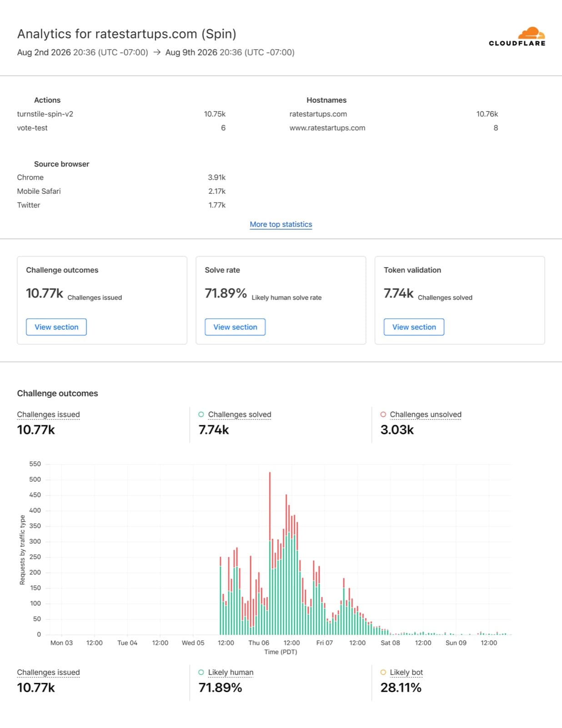Click the Chrome source browser row
562x728 pixels.
point(121,177)
